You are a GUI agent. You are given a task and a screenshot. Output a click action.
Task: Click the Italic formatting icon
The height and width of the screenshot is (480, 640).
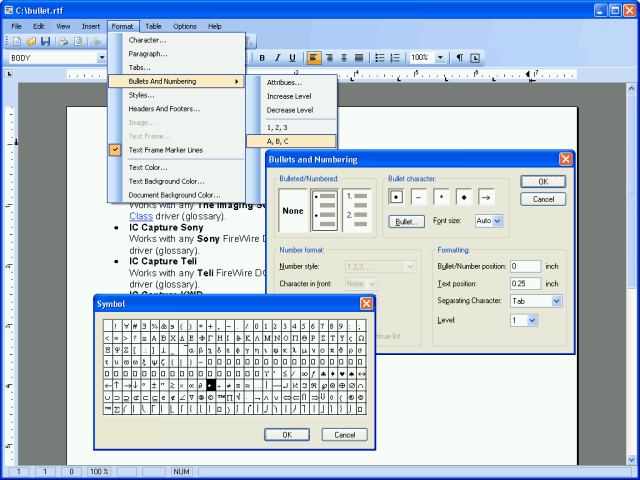pyautogui.click(x=278, y=58)
